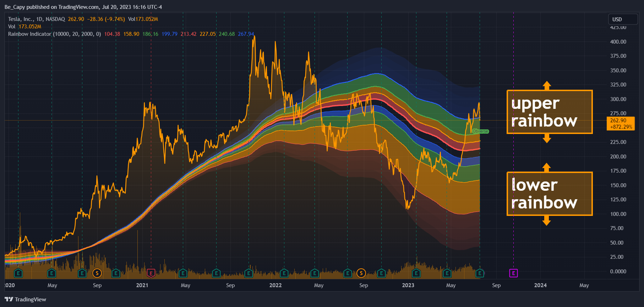
Task: Click the 75.00 price axis label
Action: coord(617,228)
